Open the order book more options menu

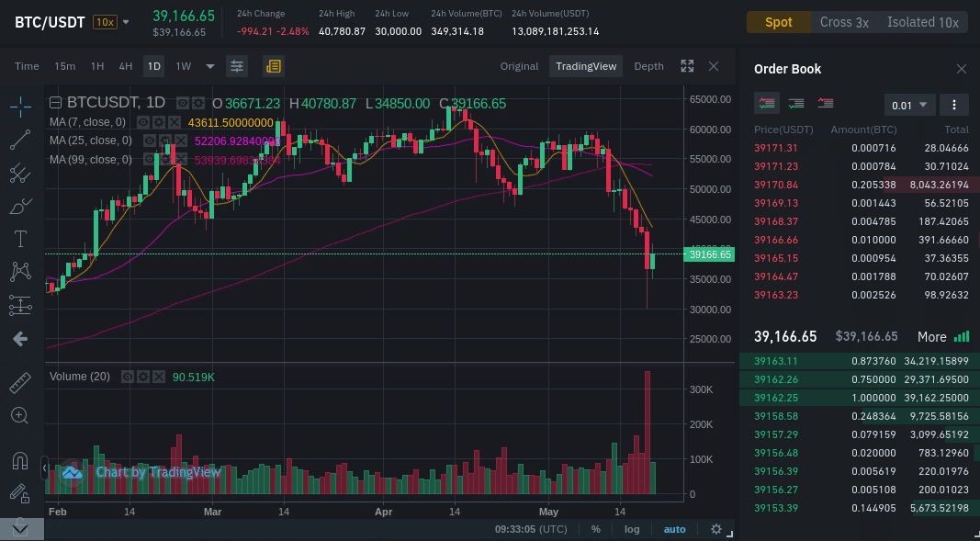953,105
